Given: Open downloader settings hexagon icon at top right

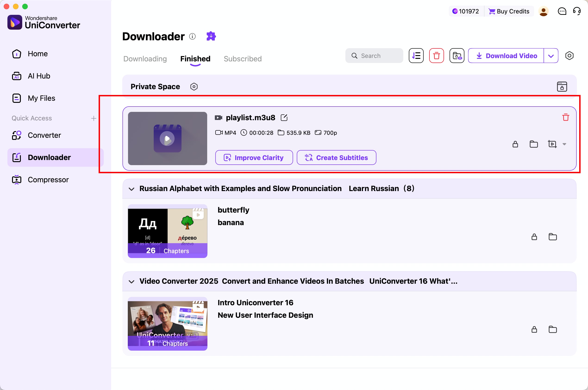Looking at the screenshot, I should click(569, 56).
